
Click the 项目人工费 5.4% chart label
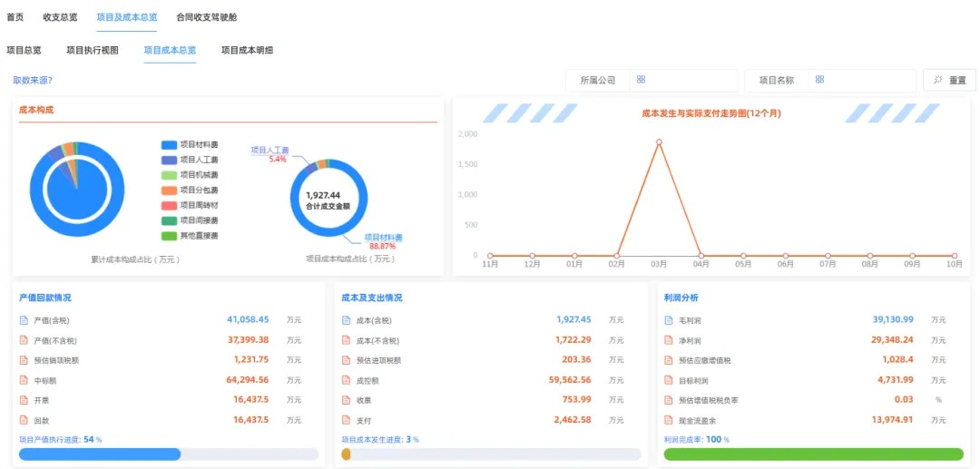pyautogui.click(x=270, y=154)
